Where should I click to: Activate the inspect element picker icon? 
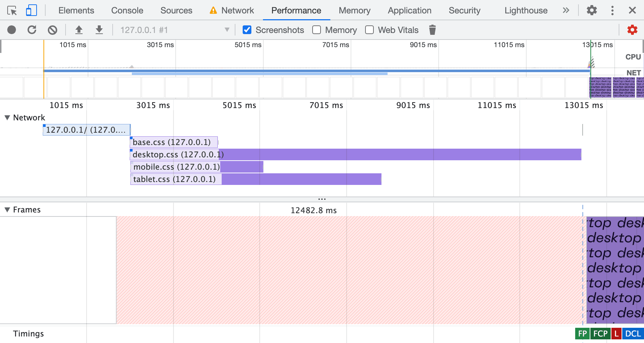(12, 11)
